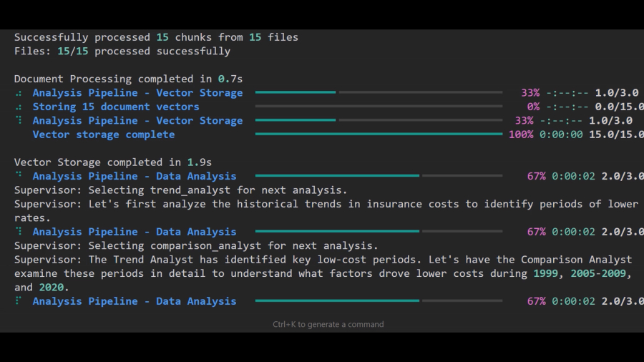
Task: Click the bottommost Data Analysis spinner icon
Action: (x=18, y=301)
